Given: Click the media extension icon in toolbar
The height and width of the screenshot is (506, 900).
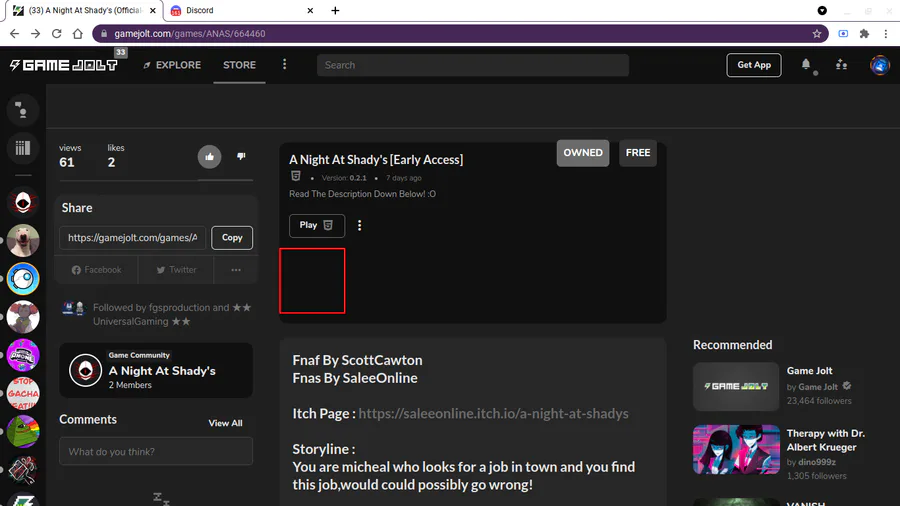Looking at the screenshot, I should coord(843,34).
